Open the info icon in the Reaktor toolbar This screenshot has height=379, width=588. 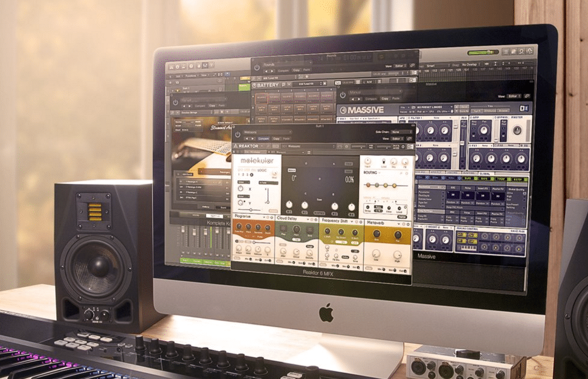346,146
